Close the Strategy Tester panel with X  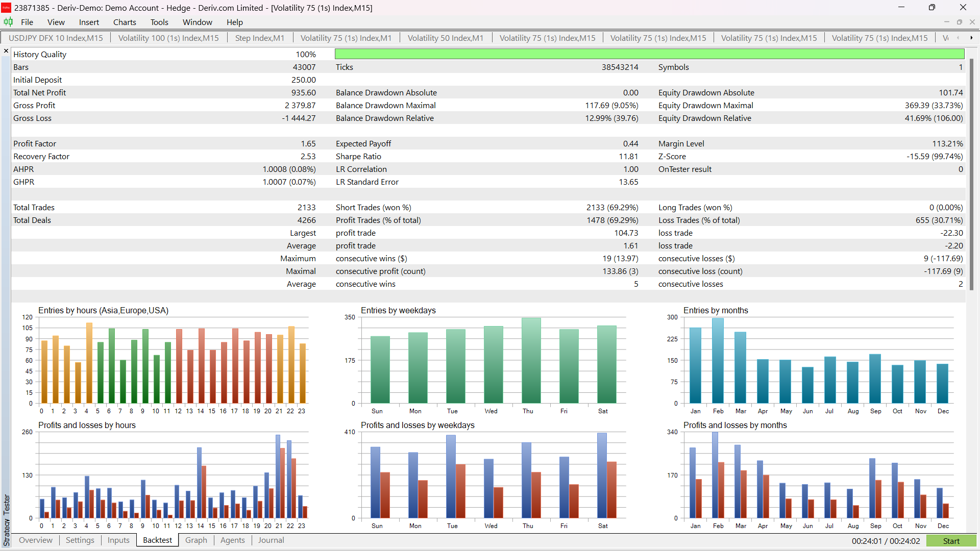click(6, 51)
